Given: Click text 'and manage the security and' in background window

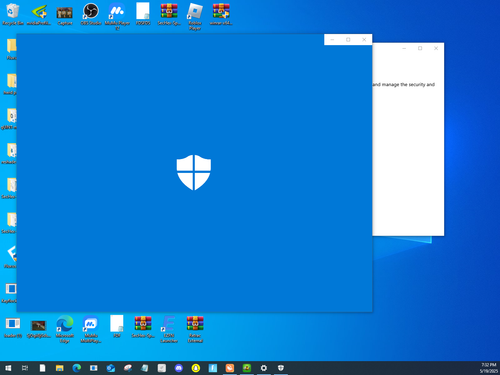Looking at the screenshot, I should click(x=404, y=85).
